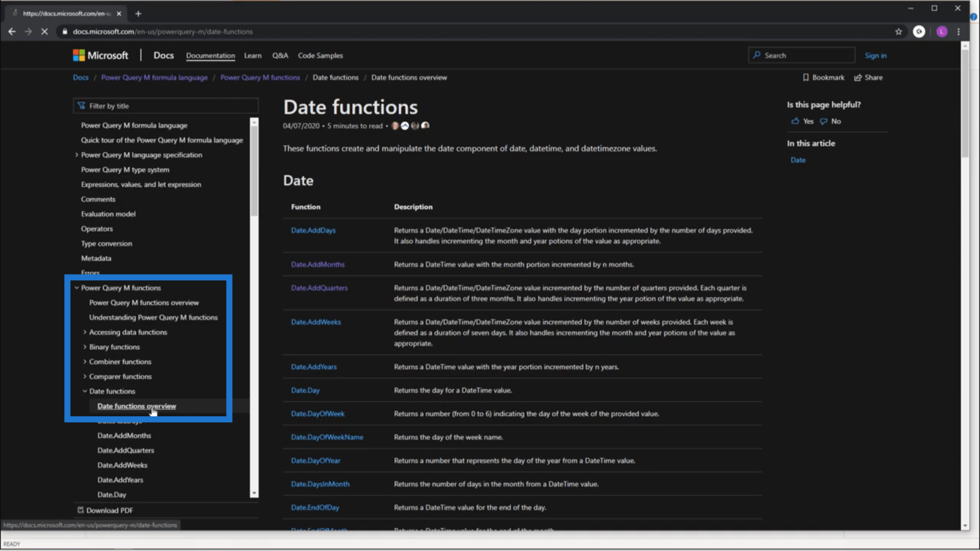Jump to Date section in this article
This screenshot has height=551, width=980.
pyautogui.click(x=797, y=160)
